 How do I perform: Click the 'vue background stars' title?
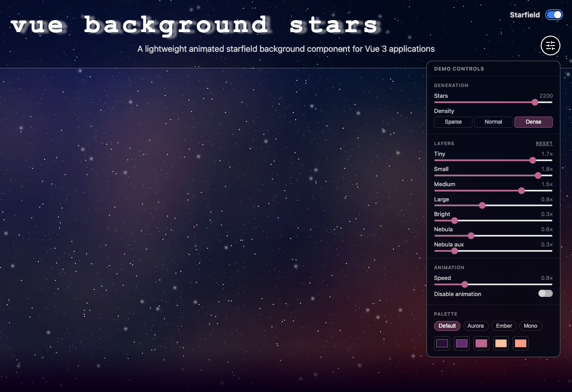coord(195,25)
